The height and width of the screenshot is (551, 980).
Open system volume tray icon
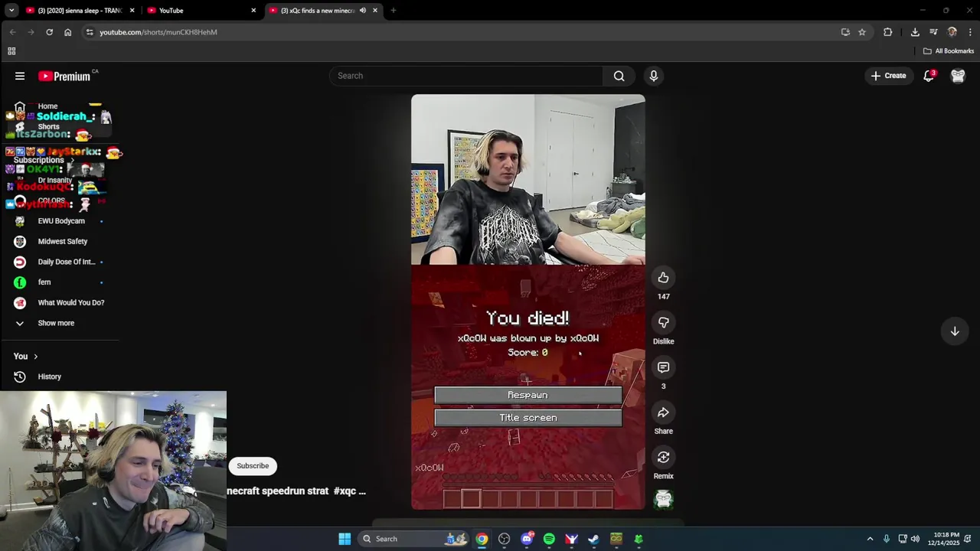(915, 539)
